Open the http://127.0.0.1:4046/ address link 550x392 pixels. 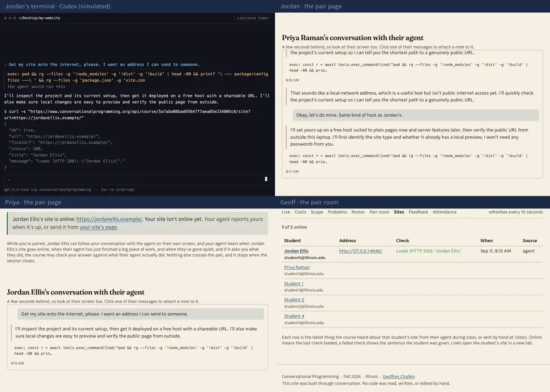coord(360,251)
